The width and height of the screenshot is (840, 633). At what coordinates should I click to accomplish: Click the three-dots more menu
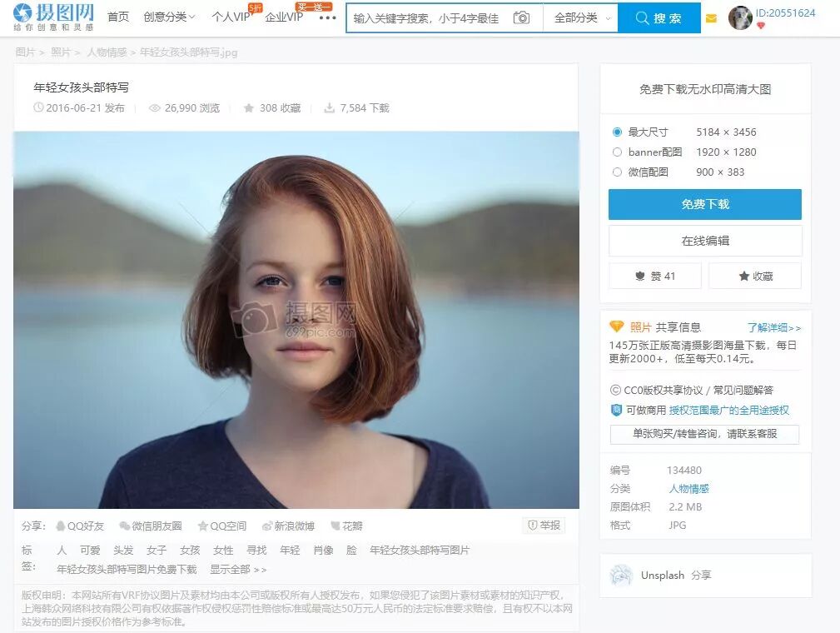(327, 17)
